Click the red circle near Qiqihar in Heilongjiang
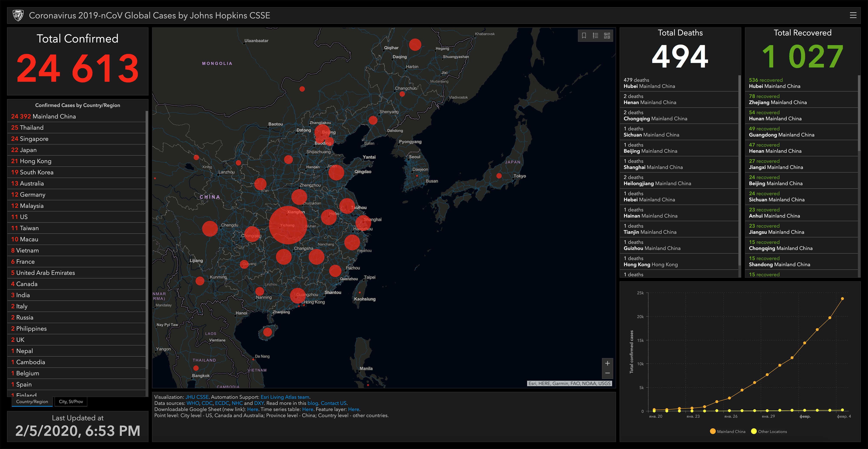 click(x=415, y=45)
